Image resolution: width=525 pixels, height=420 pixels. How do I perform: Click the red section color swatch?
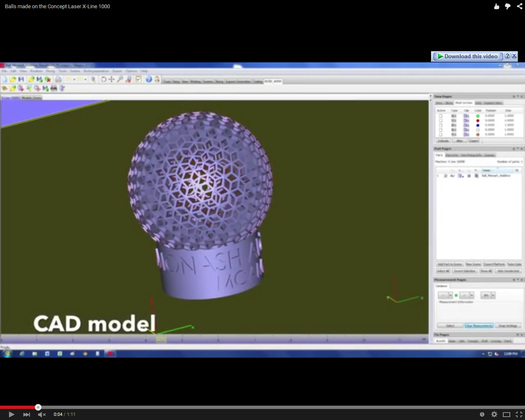click(478, 121)
